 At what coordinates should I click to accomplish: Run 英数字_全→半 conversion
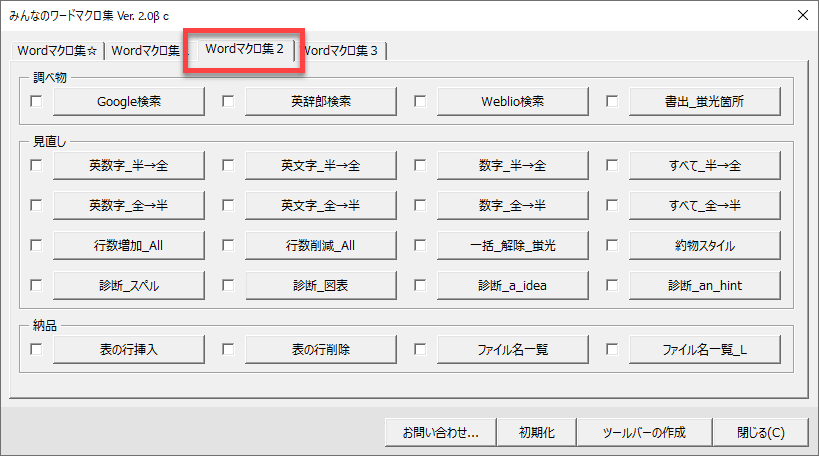(129, 205)
